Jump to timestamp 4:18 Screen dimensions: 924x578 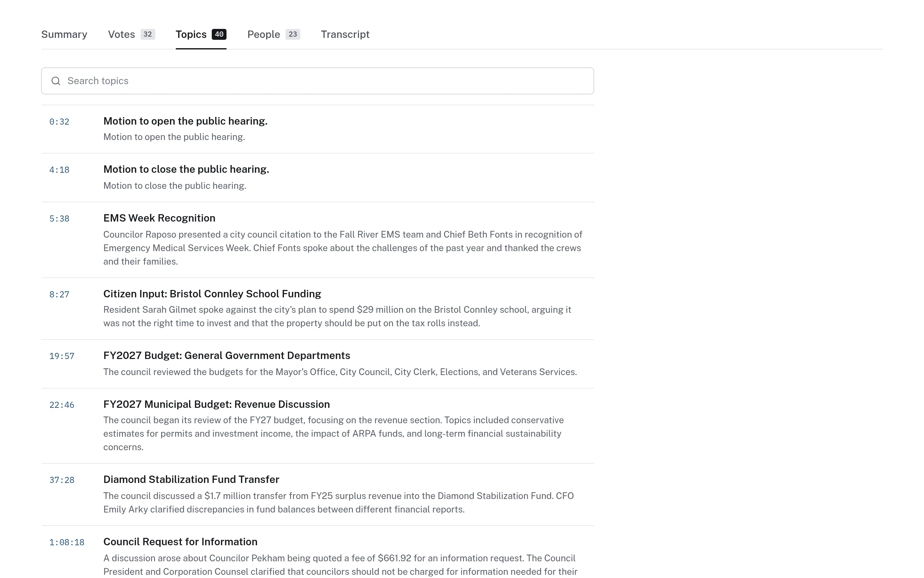[59, 170]
